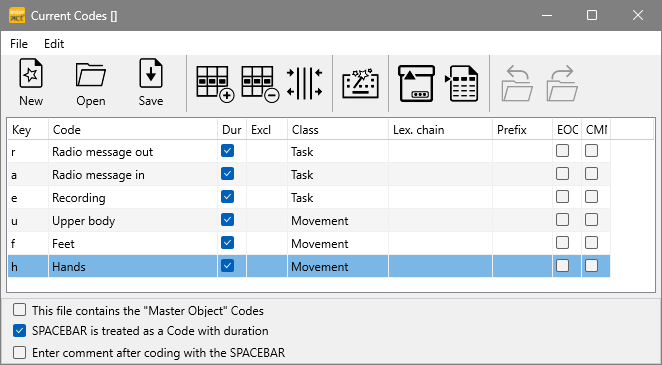Click Lex. chain cell of Upper body row

point(440,220)
